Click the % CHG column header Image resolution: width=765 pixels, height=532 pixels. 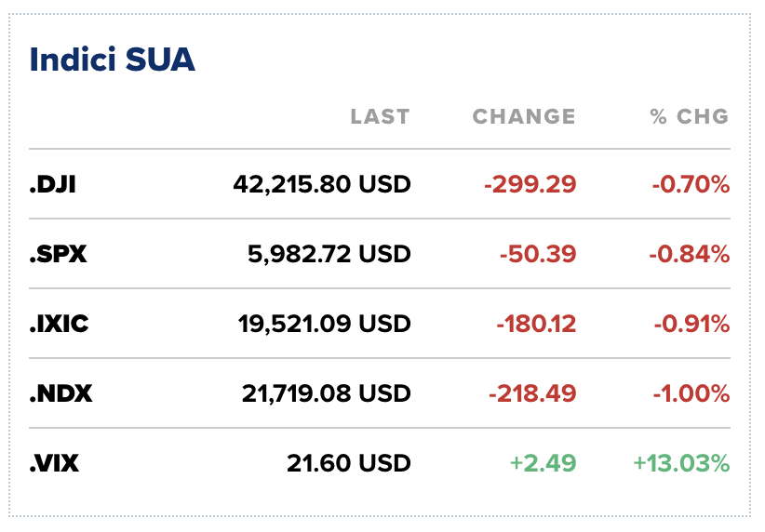(x=690, y=116)
